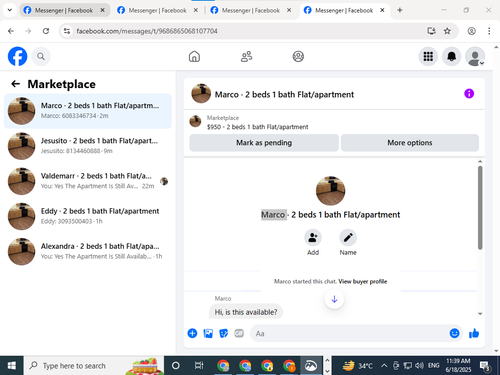The image size is (500, 375).
Task: Open a new browser tab
Action: point(400,10)
